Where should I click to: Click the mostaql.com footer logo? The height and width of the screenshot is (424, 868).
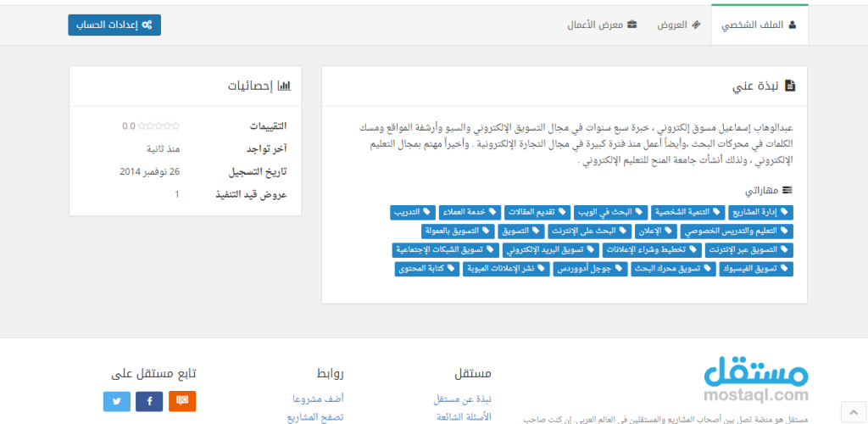756,380
